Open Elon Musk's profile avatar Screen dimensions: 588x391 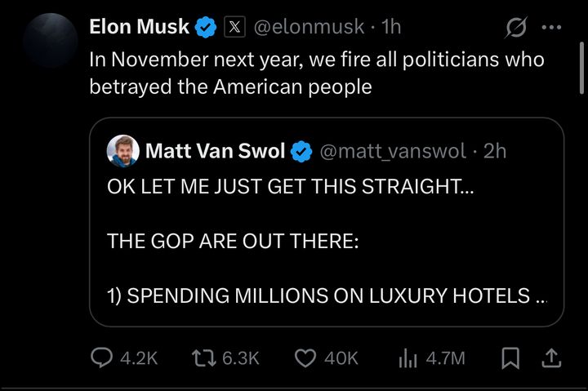(x=50, y=40)
